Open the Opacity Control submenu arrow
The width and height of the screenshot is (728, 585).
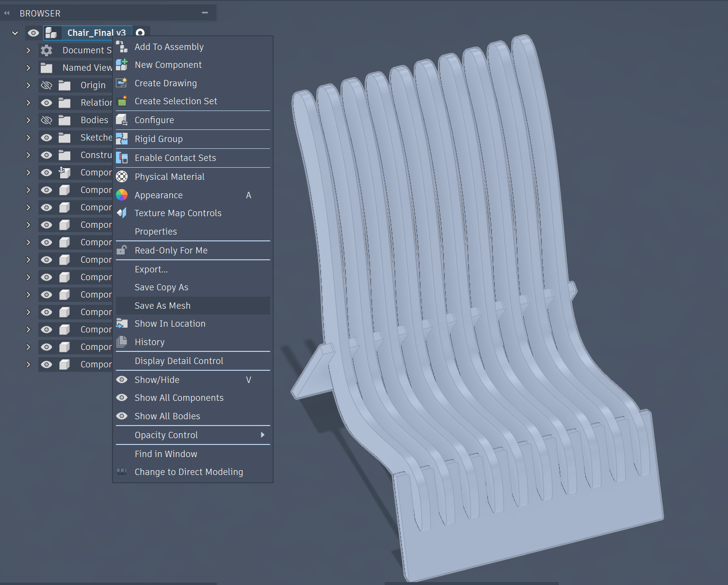(x=262, y=435)
